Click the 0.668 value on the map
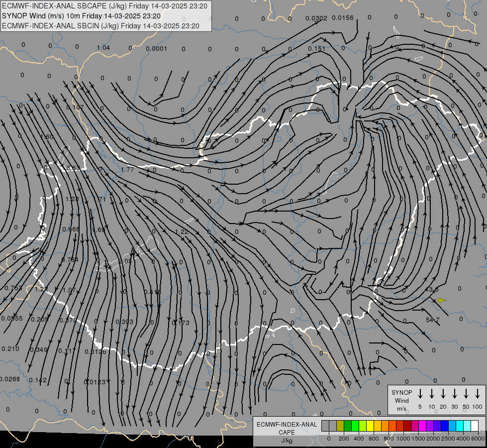 coord(71,229)
